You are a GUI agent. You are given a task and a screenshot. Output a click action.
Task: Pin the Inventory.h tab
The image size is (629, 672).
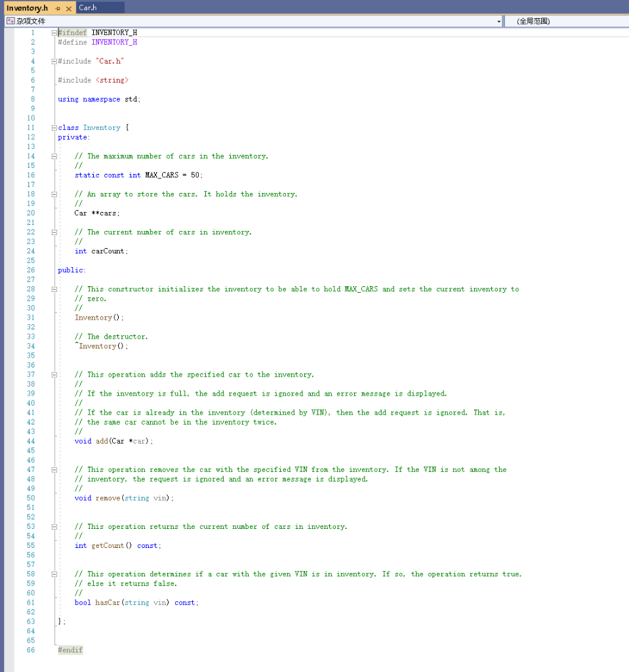58,7
